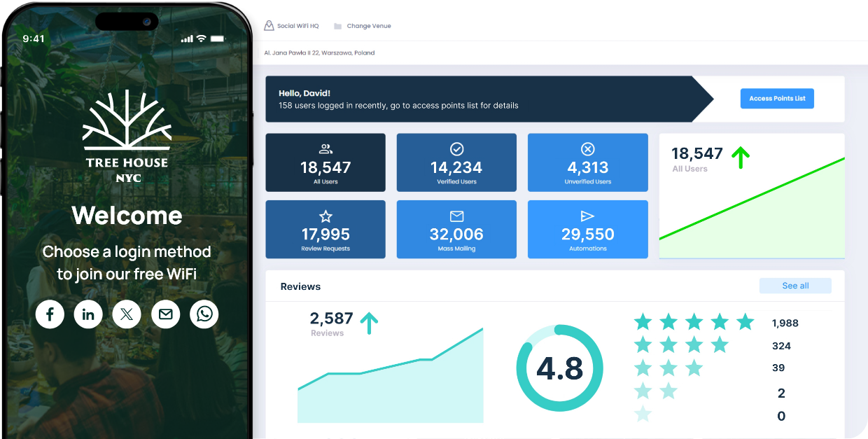Click the Change Venue folder icon
The height and width of the screenshot is (439, 868).
pyautogui.click(x=337, y=27)
